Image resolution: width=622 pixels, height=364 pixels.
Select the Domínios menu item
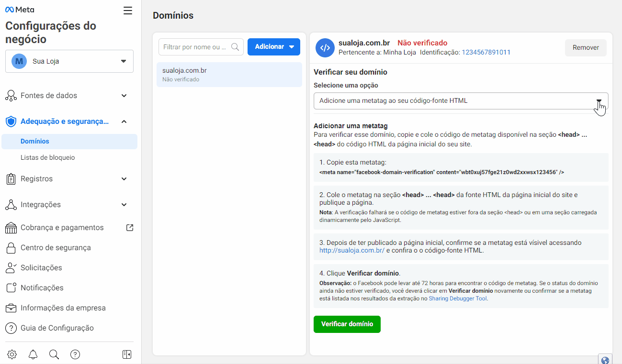69,142
